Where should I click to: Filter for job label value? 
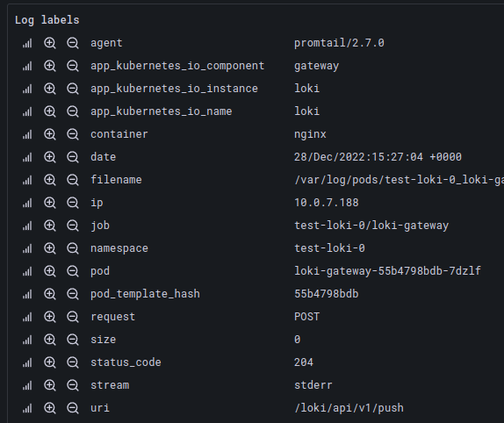50,226
